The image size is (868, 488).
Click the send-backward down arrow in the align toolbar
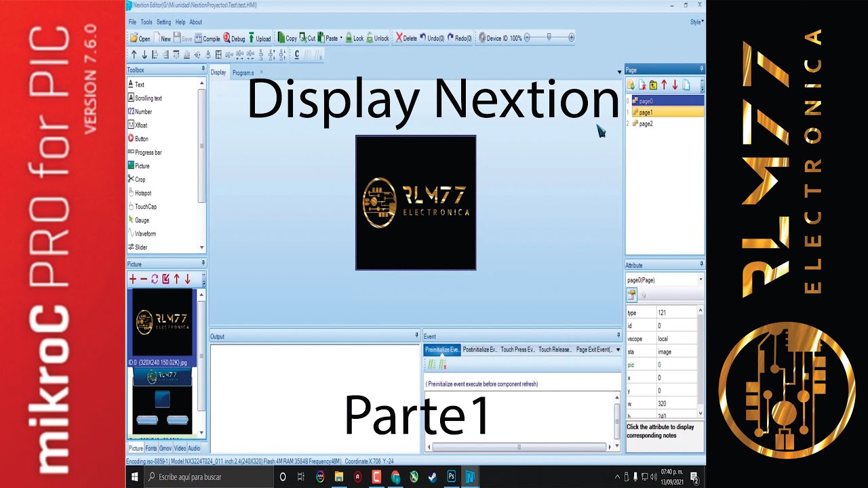pyautogui.click(x=144, y=55)
